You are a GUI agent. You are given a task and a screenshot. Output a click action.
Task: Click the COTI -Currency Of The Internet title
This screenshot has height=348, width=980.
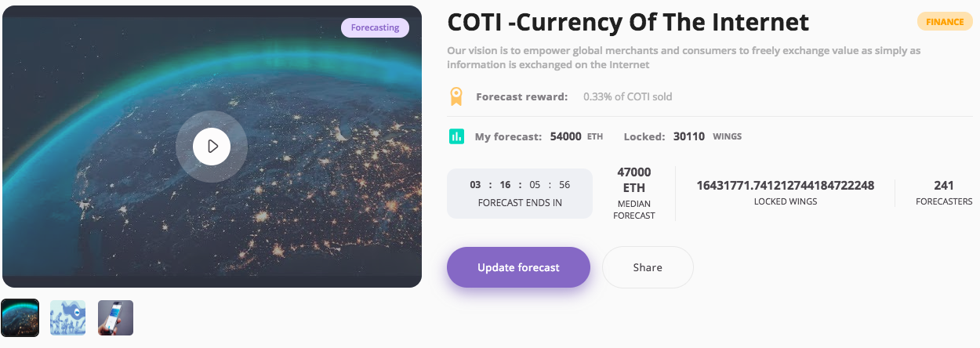click(628, 22)
